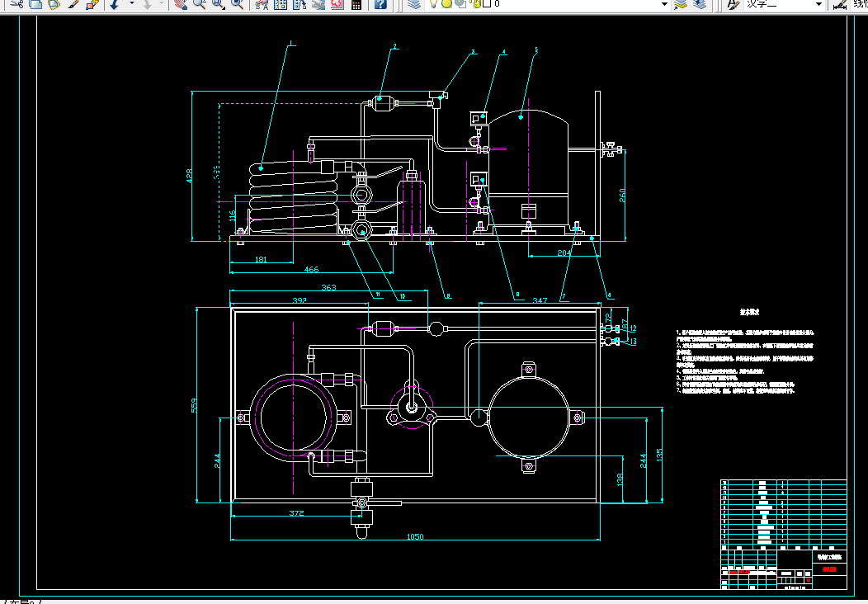868x604 pixels.
Task: Click the 技术要求 notes heading
Action: pos(750,312)
